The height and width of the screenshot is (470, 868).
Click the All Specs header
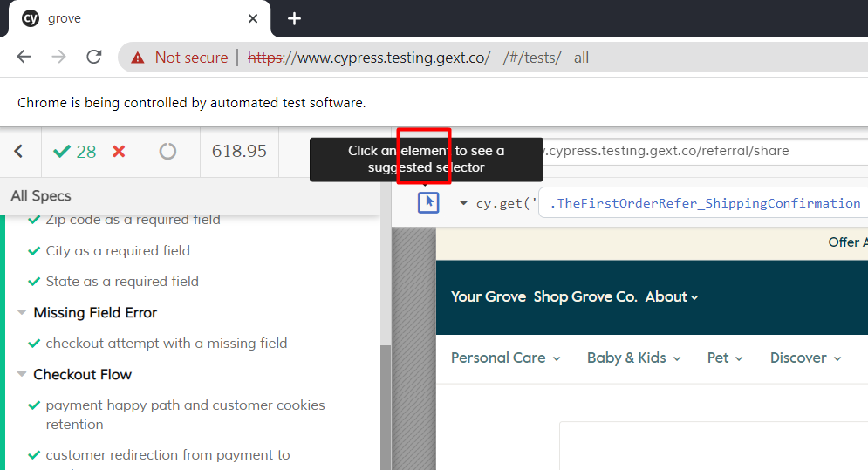[x=41, y=196]
